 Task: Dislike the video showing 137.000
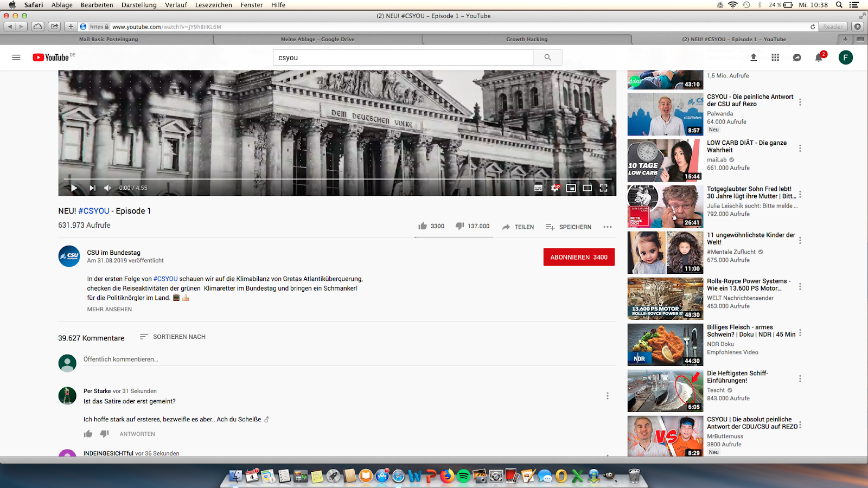(473, 226)
